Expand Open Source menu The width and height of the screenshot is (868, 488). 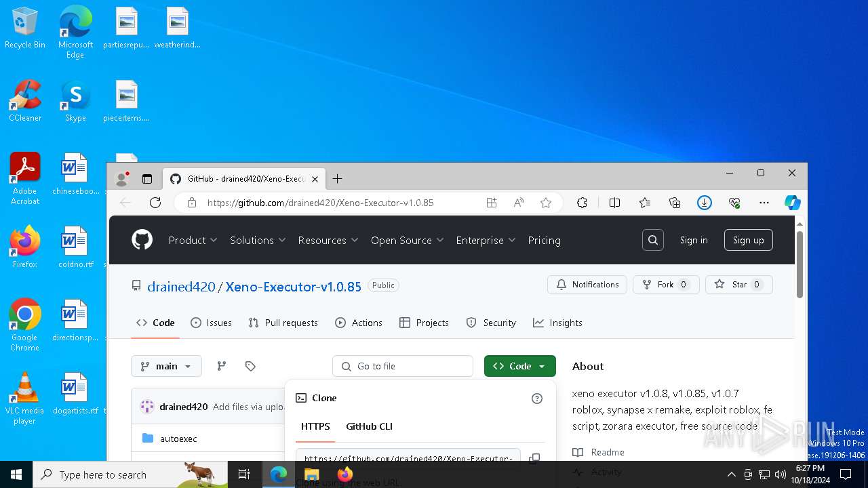[407, 240]
